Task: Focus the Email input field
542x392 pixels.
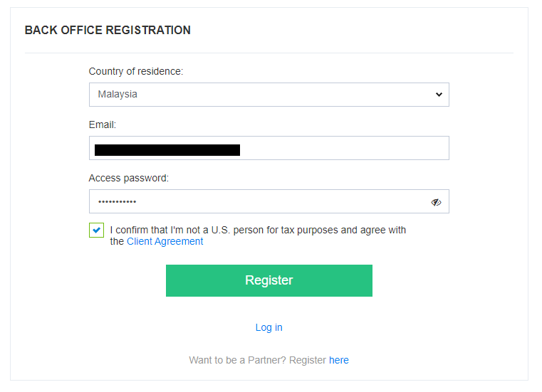Action: (269, 148)
